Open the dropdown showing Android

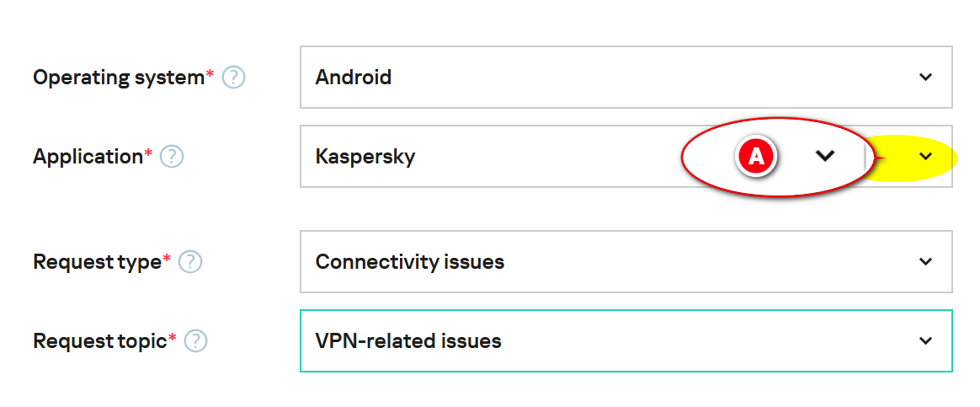(x=589, y=78)
